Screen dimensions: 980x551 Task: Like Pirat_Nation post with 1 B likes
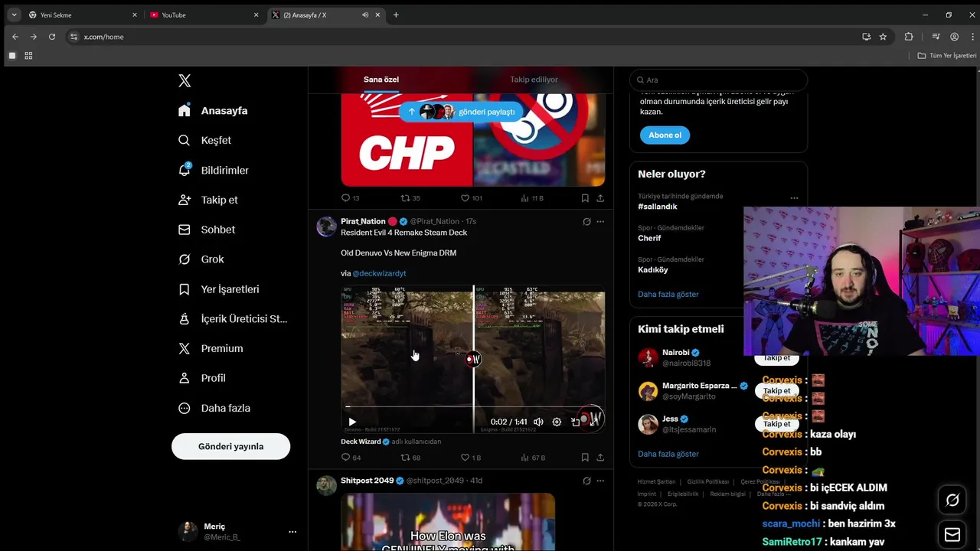pos(470,458)
